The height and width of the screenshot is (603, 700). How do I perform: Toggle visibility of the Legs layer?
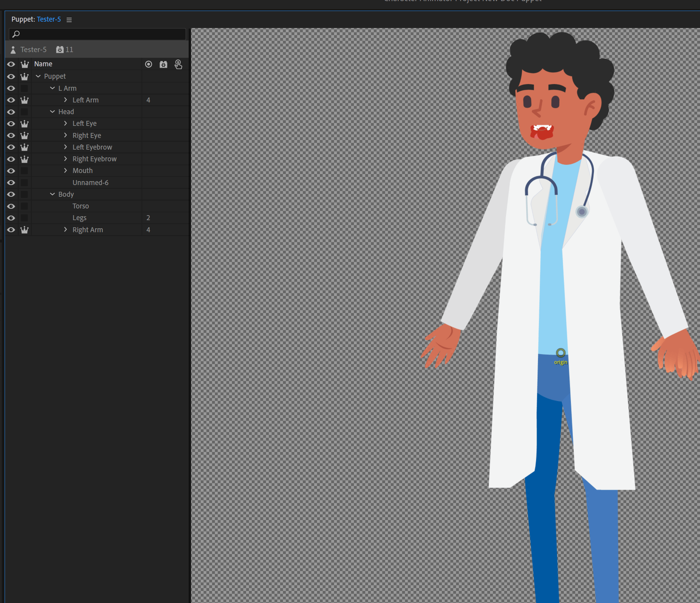11,218
